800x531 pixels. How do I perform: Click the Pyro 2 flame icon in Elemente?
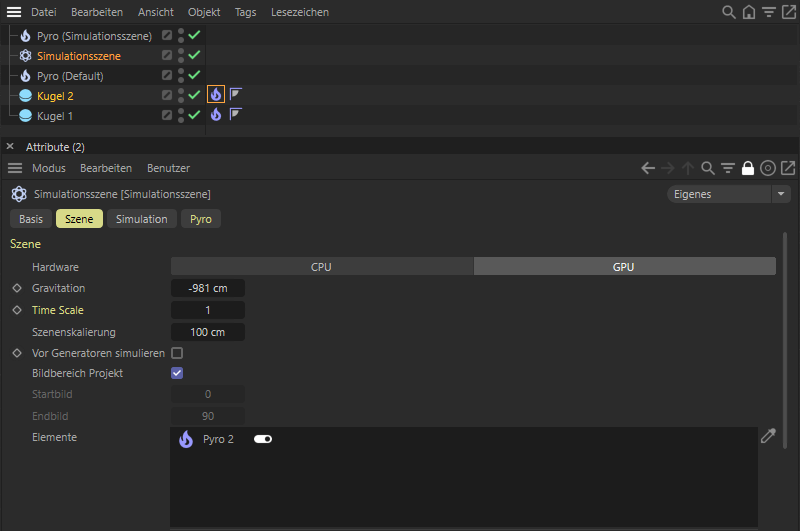pos(186,439)
